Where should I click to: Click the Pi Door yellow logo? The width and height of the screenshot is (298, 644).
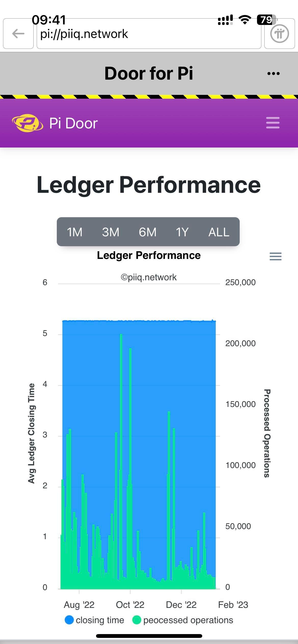point(28,123)
